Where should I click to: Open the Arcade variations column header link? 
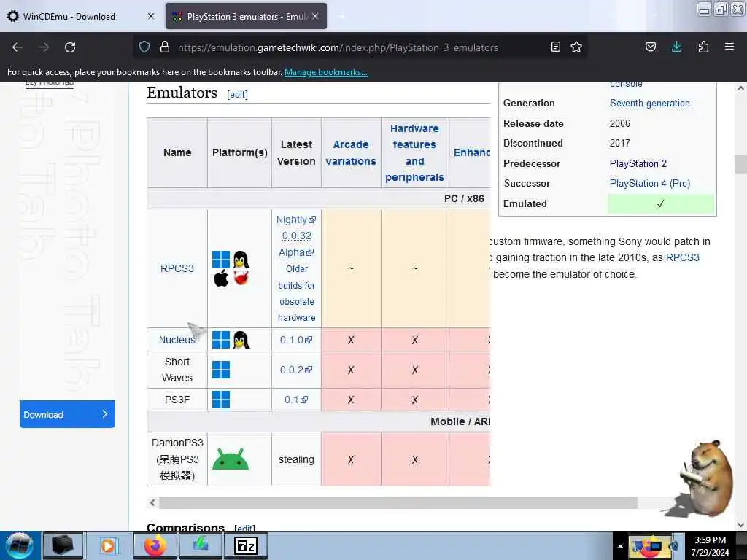tap(351, 153)
